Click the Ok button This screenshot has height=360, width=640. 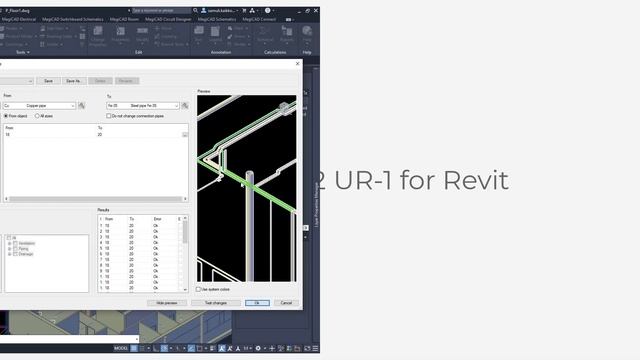257,303
